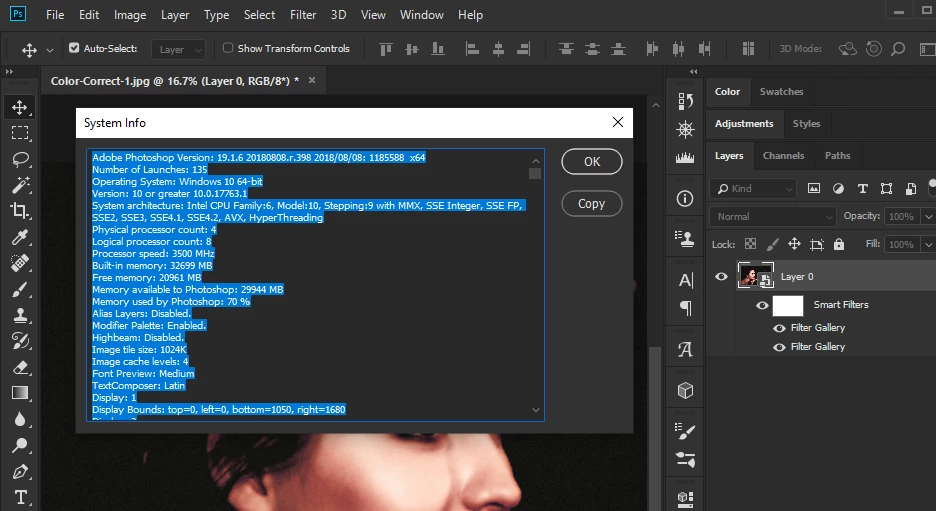Select the Dodge tool

(x=20, y=445)
